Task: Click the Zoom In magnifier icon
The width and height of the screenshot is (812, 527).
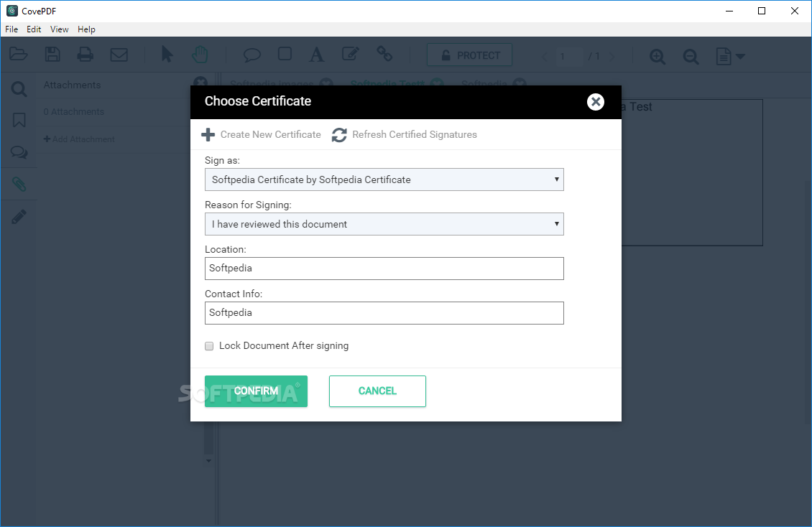Action: point(658,56)
